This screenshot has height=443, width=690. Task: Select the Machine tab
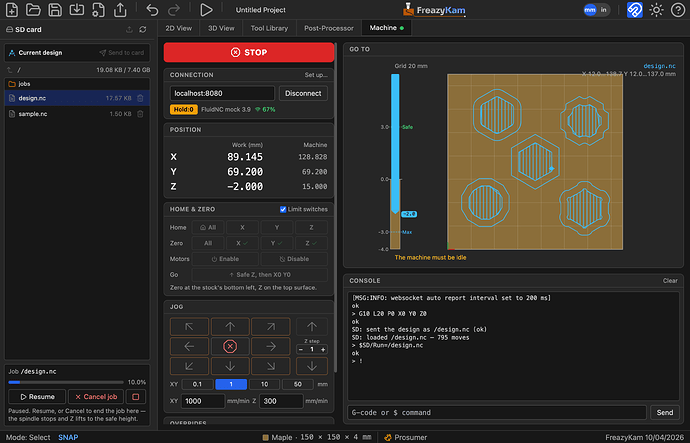386,28
